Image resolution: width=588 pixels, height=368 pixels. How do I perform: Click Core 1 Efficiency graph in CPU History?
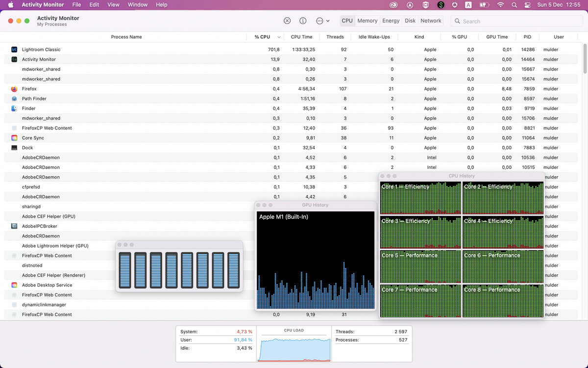420,198
